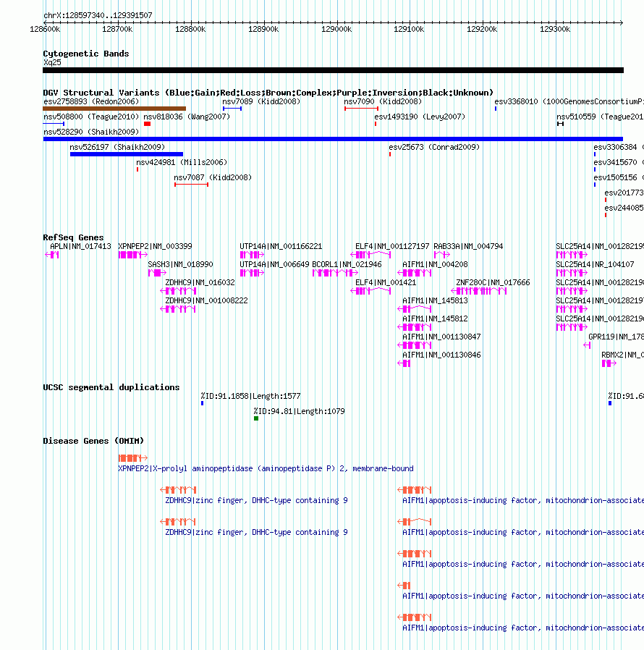Open the esv3306384 variant label
The width and height of the screenshot is (644, 650).
[619, 147]
